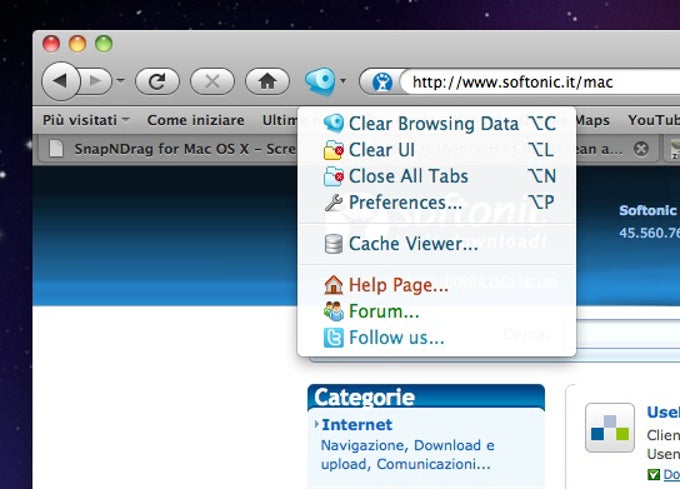Open the Più visitati bookmarks dropdown

coord(86,120)
